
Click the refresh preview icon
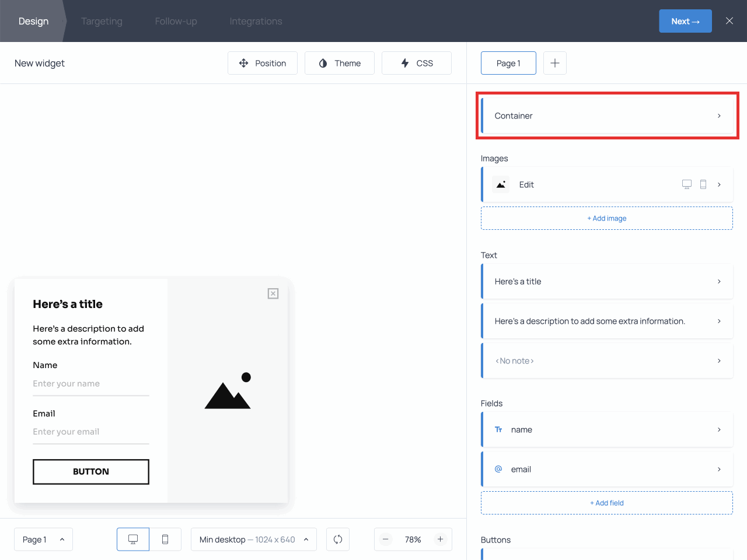pos(338,539)
